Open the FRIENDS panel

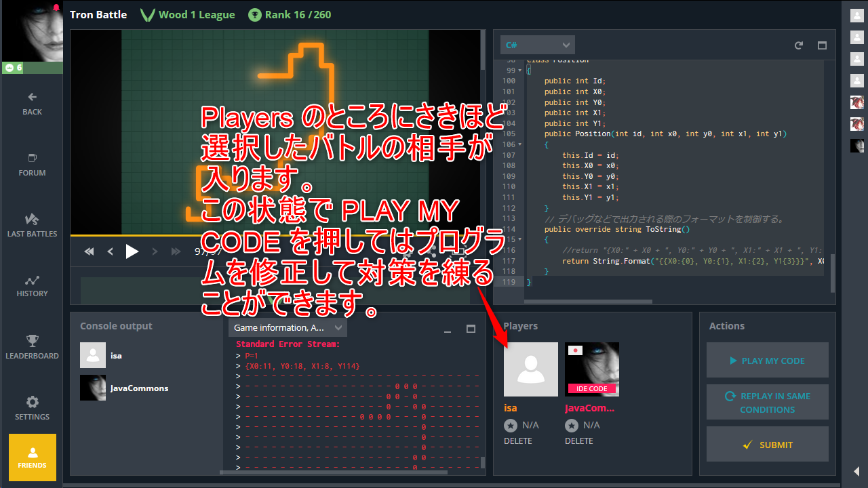pos(32,457)
